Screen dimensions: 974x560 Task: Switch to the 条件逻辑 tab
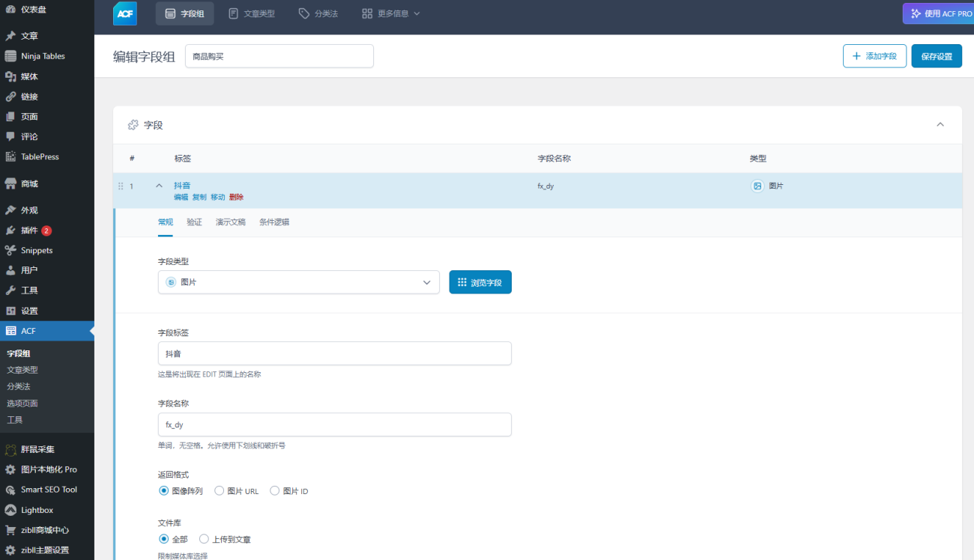click(x=274, y=222)
